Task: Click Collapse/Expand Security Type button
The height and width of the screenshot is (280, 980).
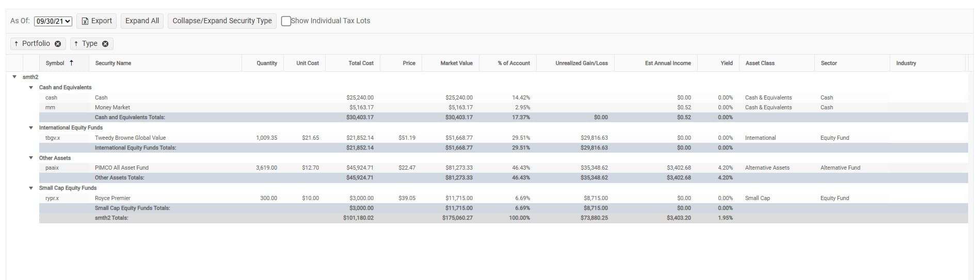Action: pyautogui.click(x=222, y=21)
